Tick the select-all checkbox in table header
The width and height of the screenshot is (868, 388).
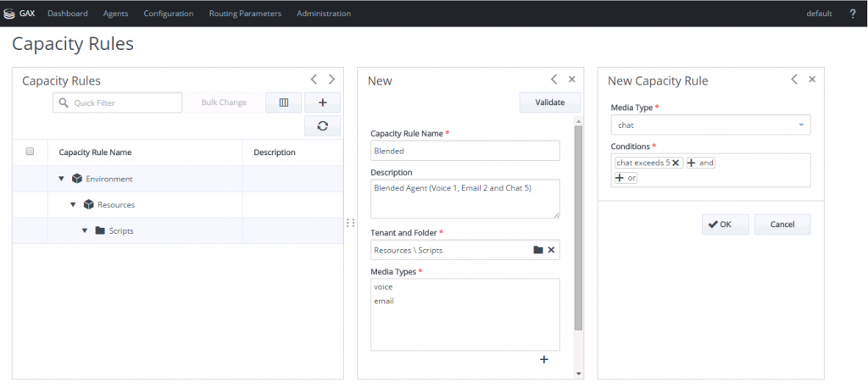pyautogui.click(x=30, y=151)
